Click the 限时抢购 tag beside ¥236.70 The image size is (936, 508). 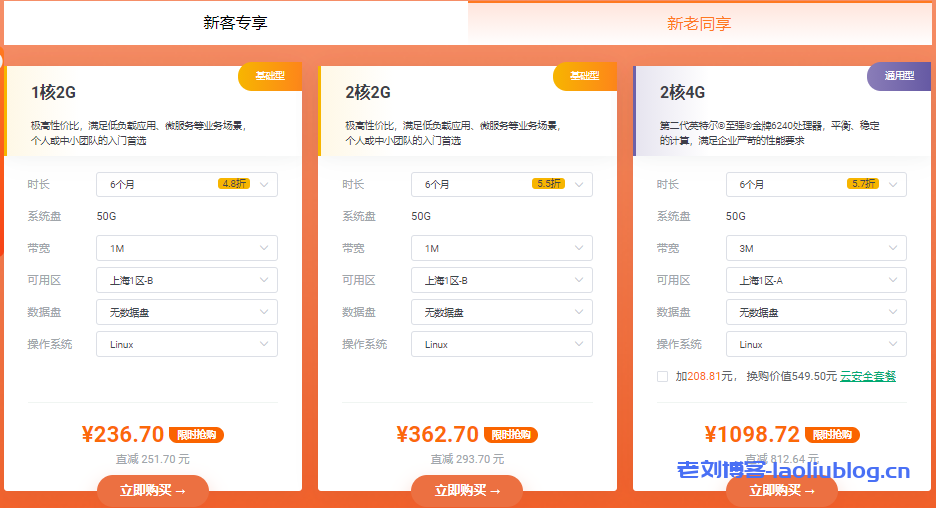click(x=196, y=435)
